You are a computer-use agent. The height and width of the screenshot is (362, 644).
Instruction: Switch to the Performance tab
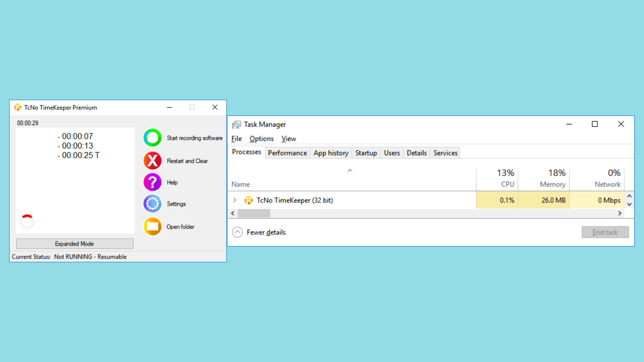coord(287,153)
